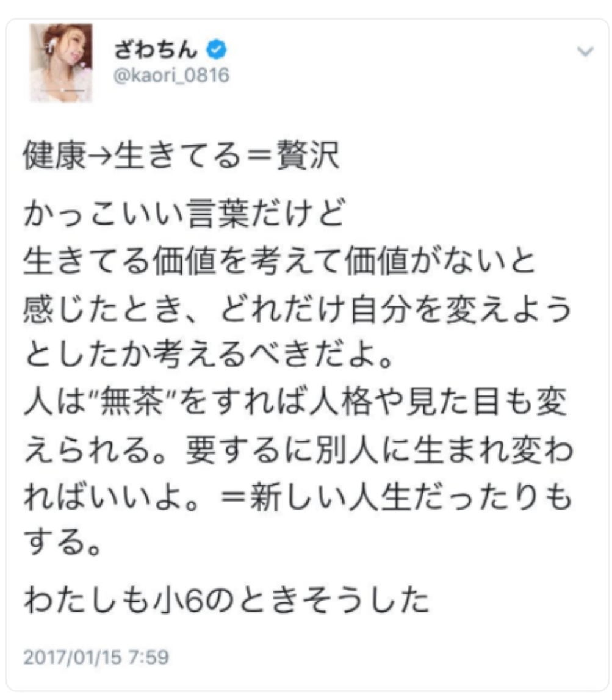Click the arrow symbol after 健康
Screen dimensions: 612x700
point(100,156)
